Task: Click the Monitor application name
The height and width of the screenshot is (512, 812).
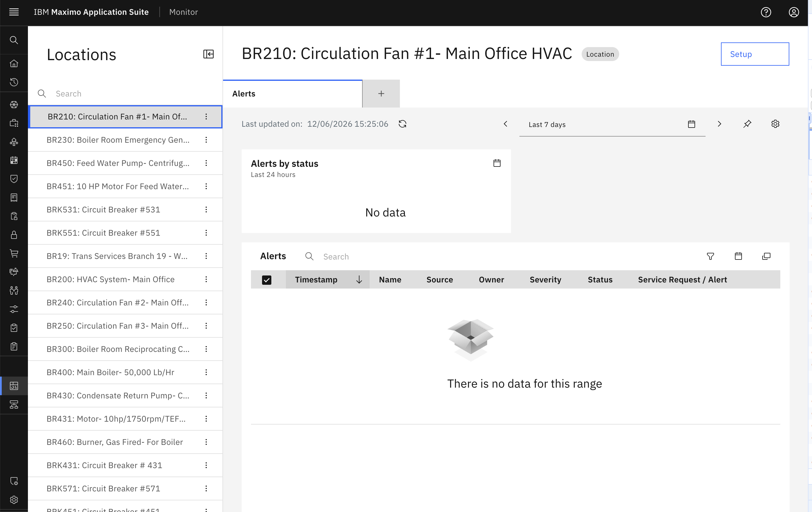Action: pyautogui.click(x=184, y=12)
